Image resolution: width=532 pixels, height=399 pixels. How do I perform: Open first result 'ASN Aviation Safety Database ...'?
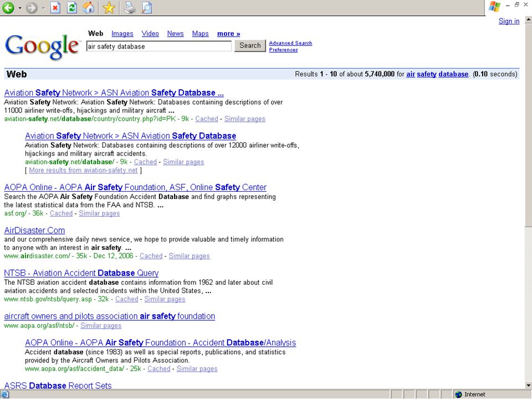[x=114, y=93]
